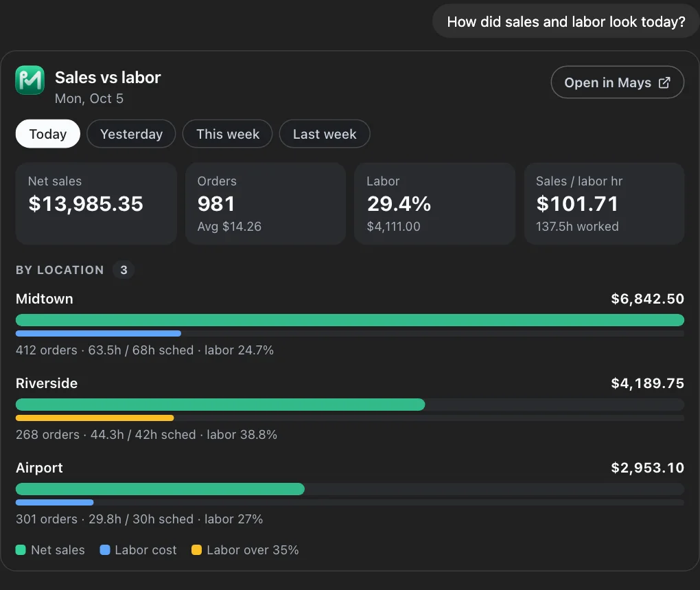The height and width of the screenshot is (590, 700).
Task: Click the text '412 orders · 63.5h / 68h sched'
Action: tap(104, 350)
